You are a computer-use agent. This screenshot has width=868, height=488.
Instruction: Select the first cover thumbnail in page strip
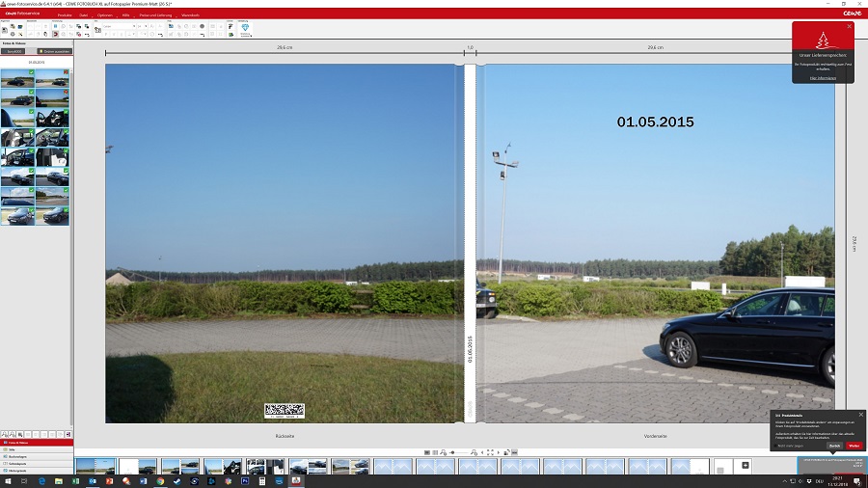(95, 466)
